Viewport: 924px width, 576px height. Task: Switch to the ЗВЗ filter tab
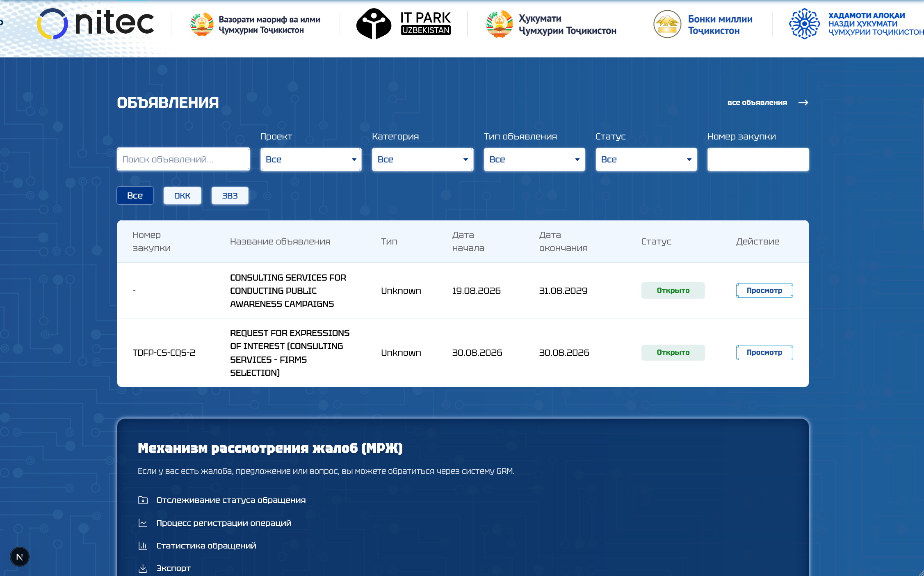(x=230, y=196)
